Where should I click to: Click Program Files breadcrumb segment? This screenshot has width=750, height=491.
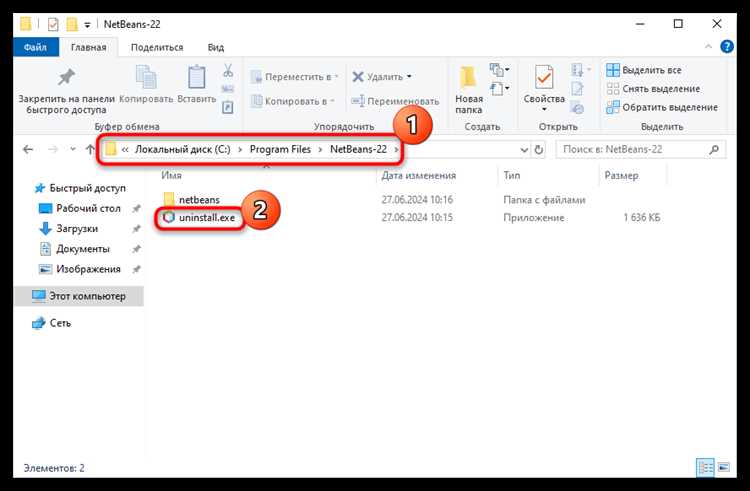click(x=280, y=149)
